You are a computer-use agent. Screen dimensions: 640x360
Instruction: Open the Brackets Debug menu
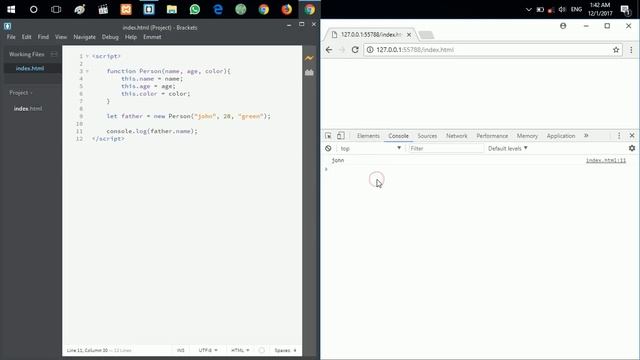tap(110, 37)
